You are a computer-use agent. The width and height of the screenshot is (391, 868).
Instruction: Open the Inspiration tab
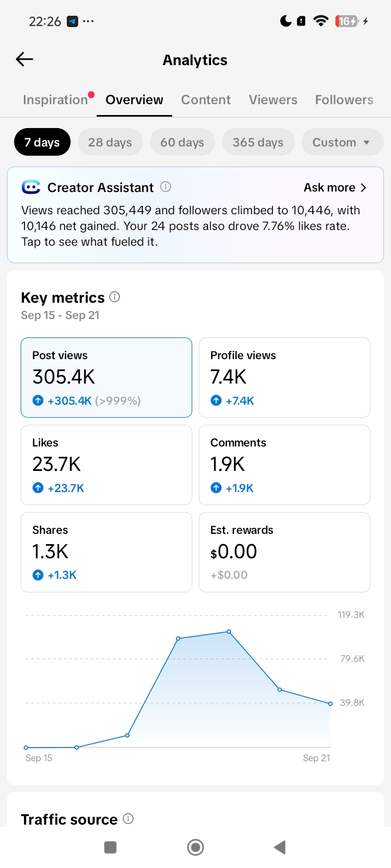[x=55, y=100]
